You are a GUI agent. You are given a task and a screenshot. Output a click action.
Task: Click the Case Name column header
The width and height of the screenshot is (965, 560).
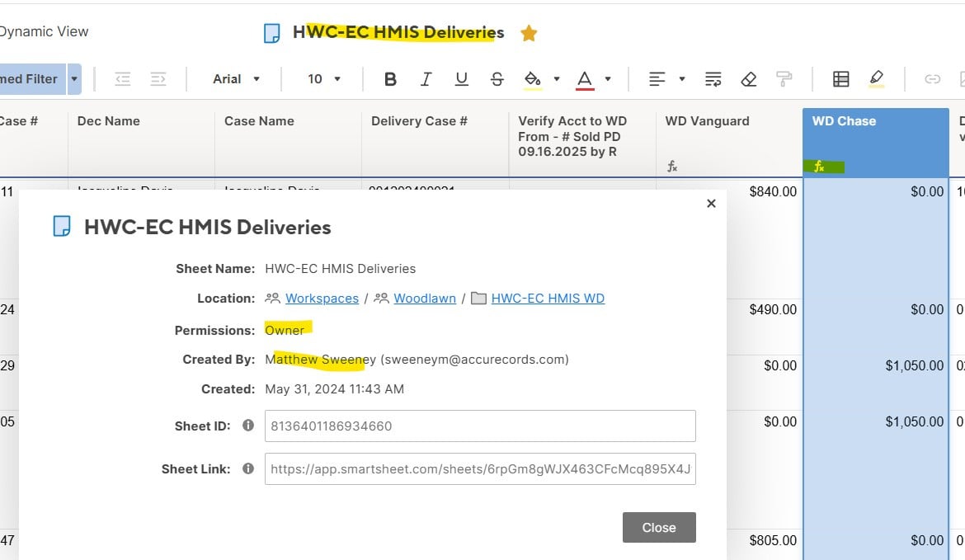288,142
